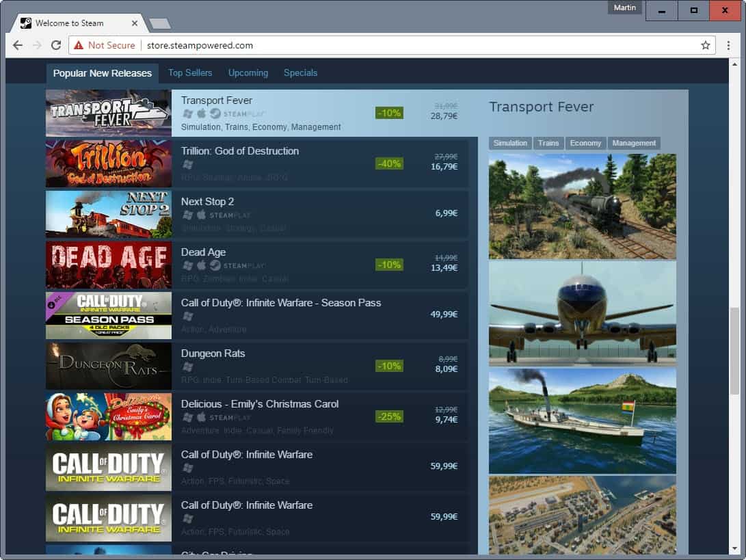The height and width of the screenshot is (560, 746).
Task: Click the -10% discount badge for Transport Fever
Action: point(388,113)
